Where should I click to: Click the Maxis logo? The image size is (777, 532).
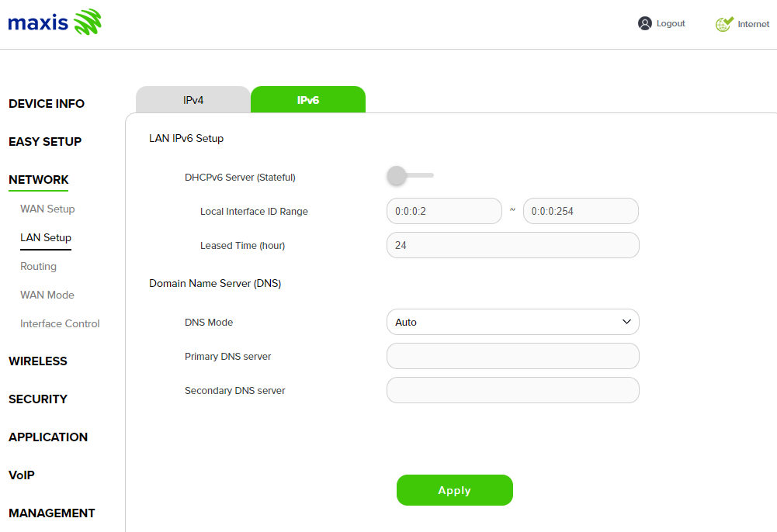pos(54,22)
